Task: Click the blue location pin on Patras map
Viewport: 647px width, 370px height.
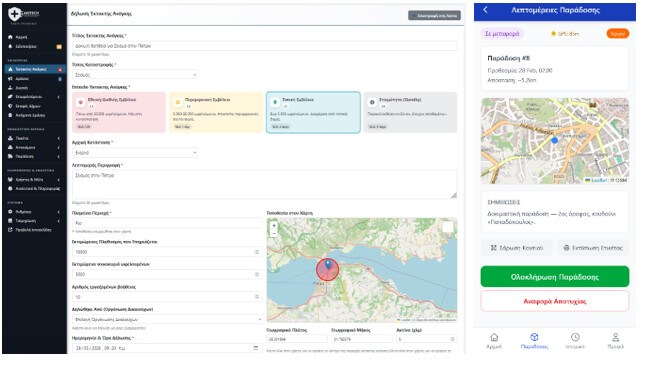Action: tap(328, 264)
